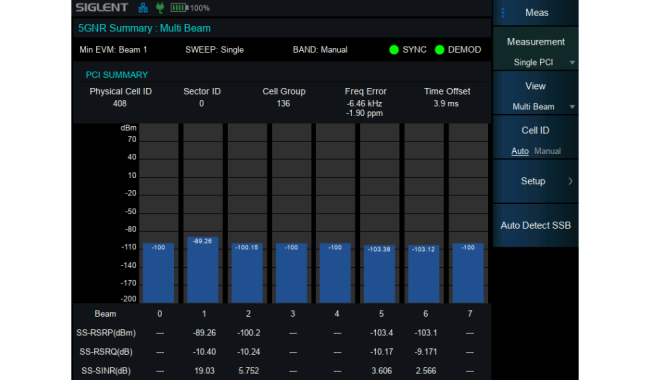Click the battery level icon

click(179, 8)
